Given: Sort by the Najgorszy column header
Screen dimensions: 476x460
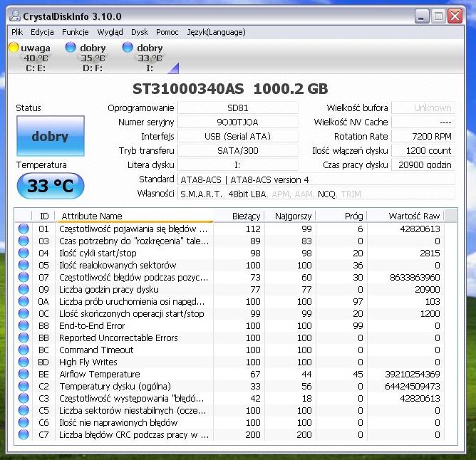Looking at the screenshot, I should [x=290, y=216].
